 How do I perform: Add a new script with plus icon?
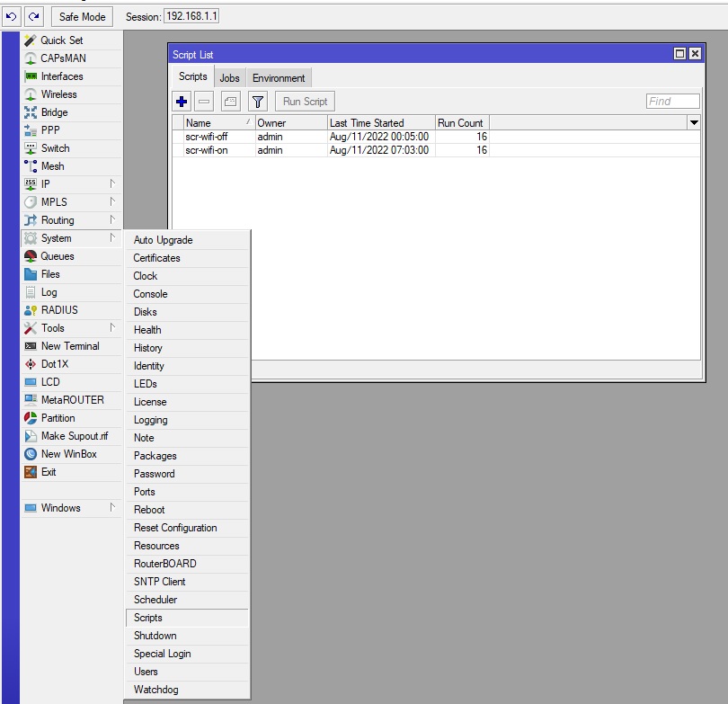(182, 102)
